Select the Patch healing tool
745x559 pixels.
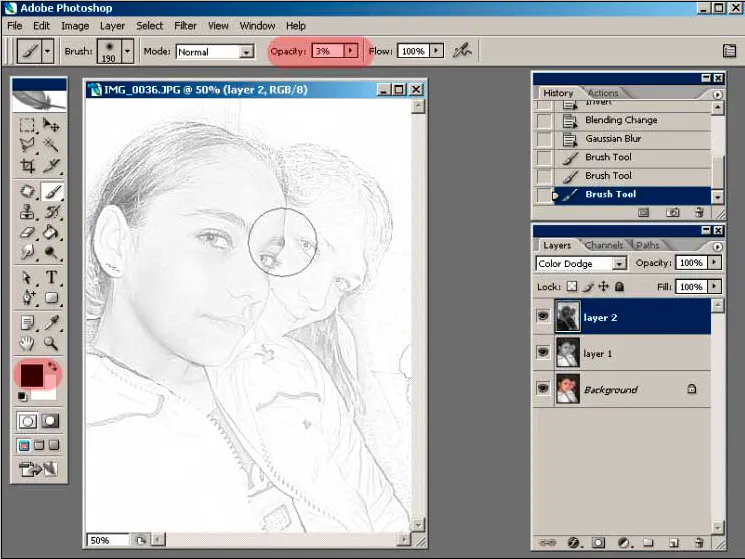27,191
